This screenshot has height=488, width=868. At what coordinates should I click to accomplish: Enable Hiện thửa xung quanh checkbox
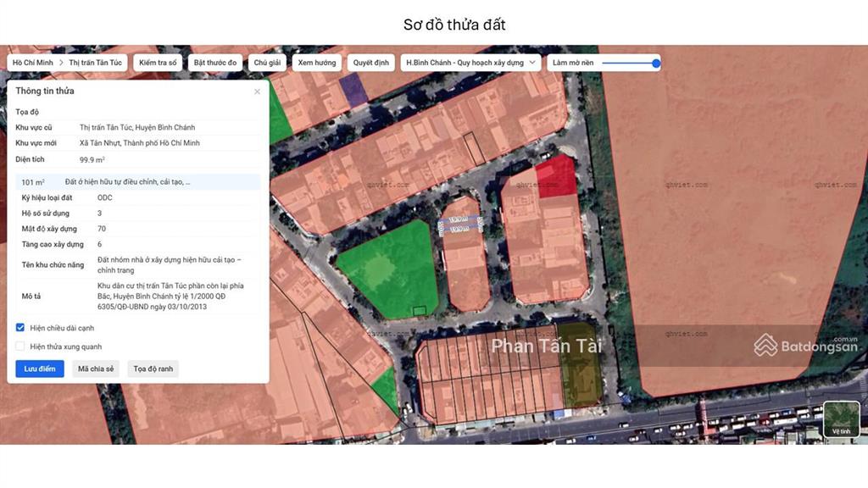pyautogui.click(x=20, y=347)
